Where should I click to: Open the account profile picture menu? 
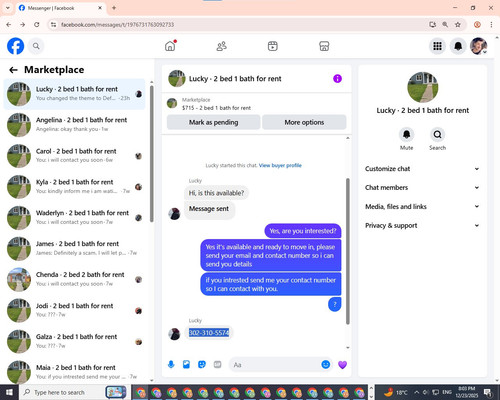coord(479,46)
